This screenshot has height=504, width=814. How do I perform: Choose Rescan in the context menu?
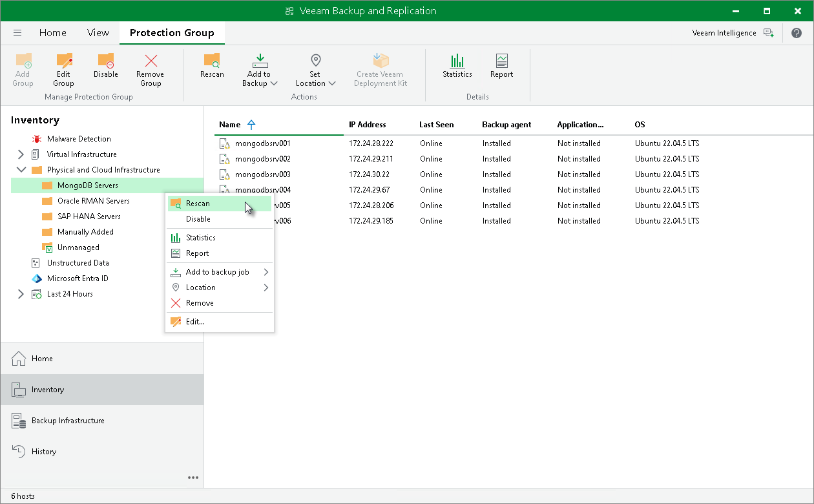pos(220,204)
